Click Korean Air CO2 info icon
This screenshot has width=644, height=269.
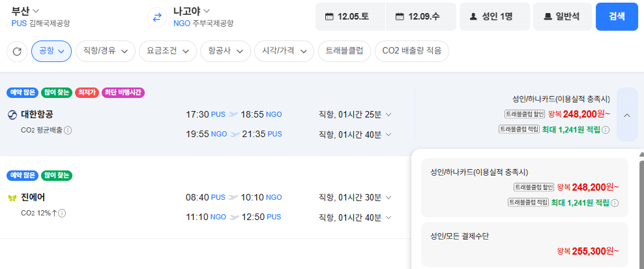[x=68, y=130]
